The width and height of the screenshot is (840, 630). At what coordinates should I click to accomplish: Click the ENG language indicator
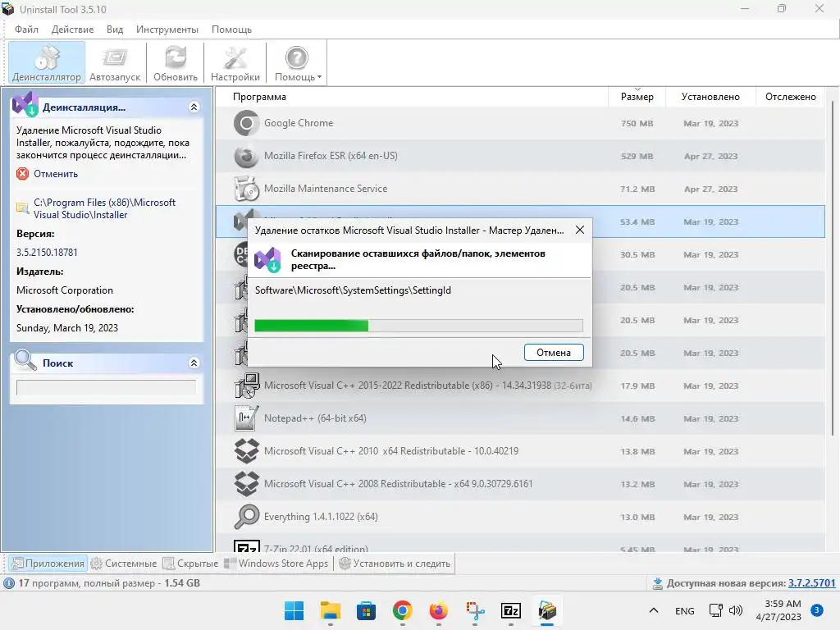[x=685, y=610]
